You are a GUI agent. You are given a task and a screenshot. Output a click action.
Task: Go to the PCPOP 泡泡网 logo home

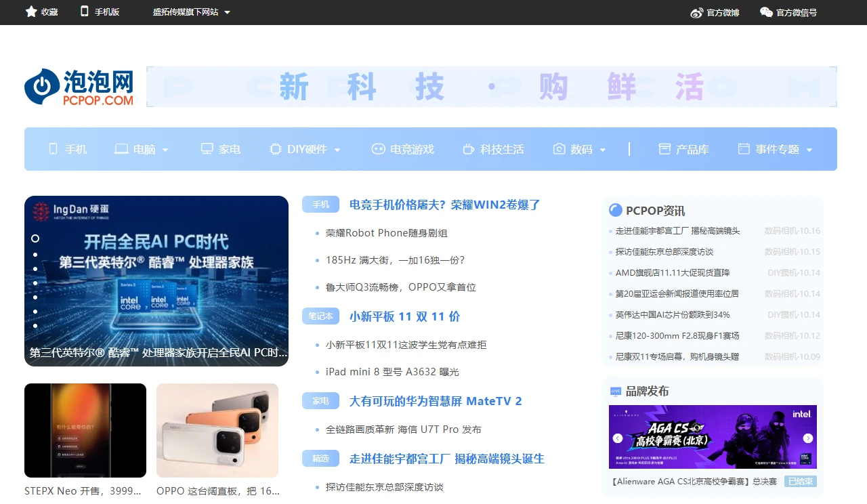pos(79,87)
